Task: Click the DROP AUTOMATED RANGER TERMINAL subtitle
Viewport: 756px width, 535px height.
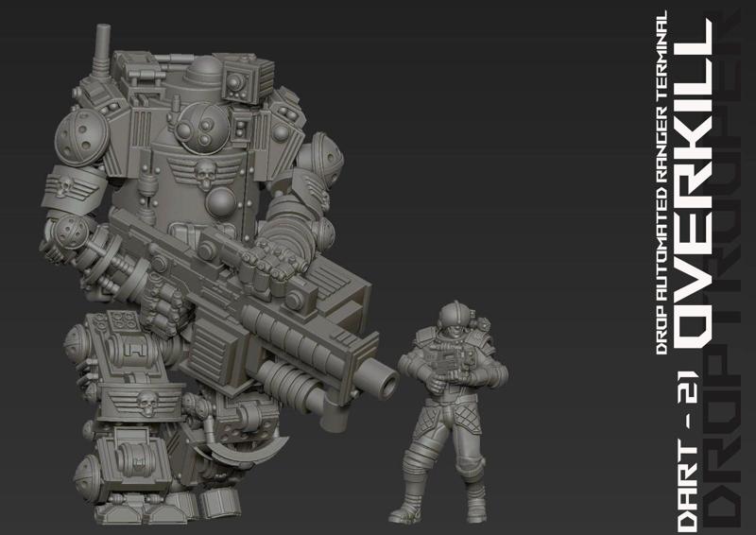Action: pyautogui.click(x=662, y=182)
